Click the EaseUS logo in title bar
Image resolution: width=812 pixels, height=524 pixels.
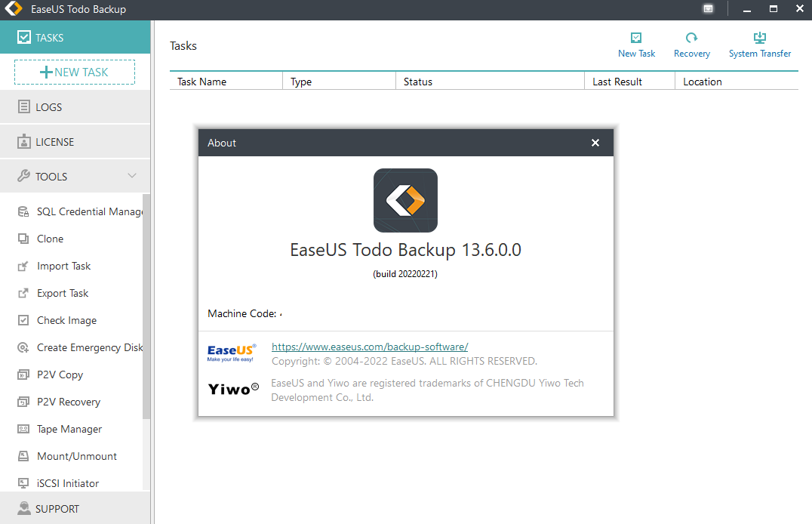(14, 8)
